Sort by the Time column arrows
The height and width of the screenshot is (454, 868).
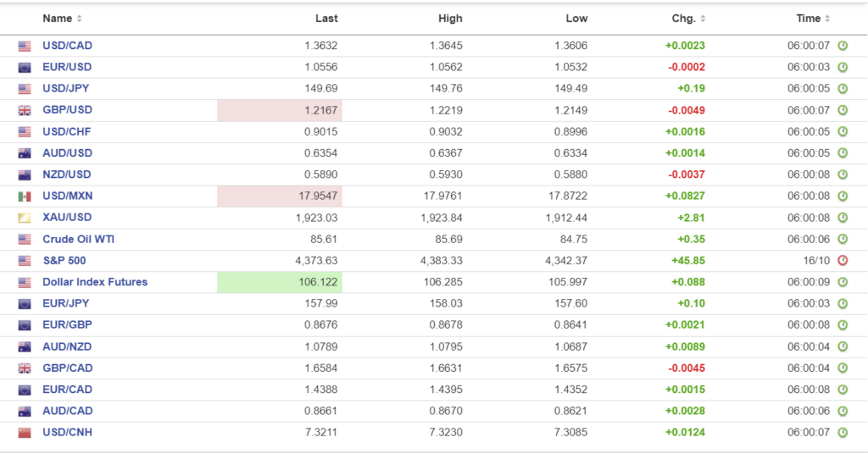click(x=828, y=19)
